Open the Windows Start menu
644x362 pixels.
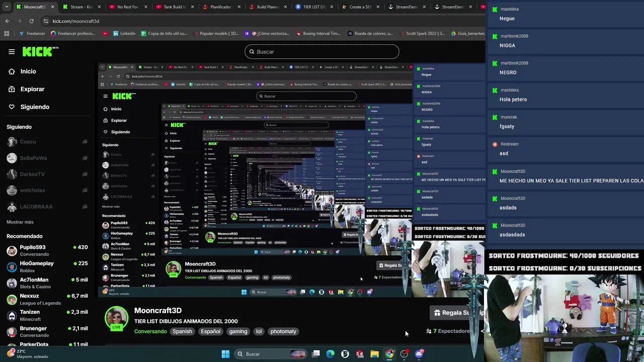tap(225, 354)
